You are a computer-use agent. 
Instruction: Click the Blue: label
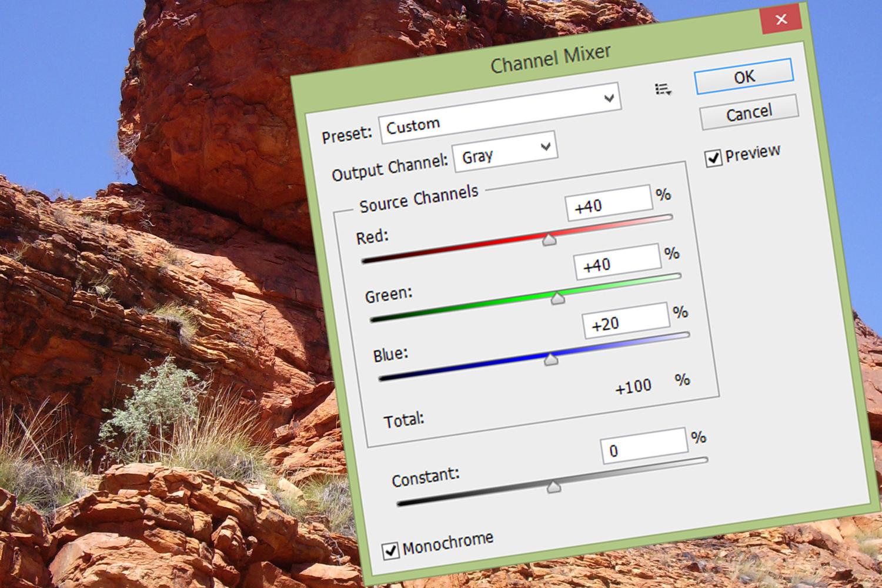coord(390,355)
